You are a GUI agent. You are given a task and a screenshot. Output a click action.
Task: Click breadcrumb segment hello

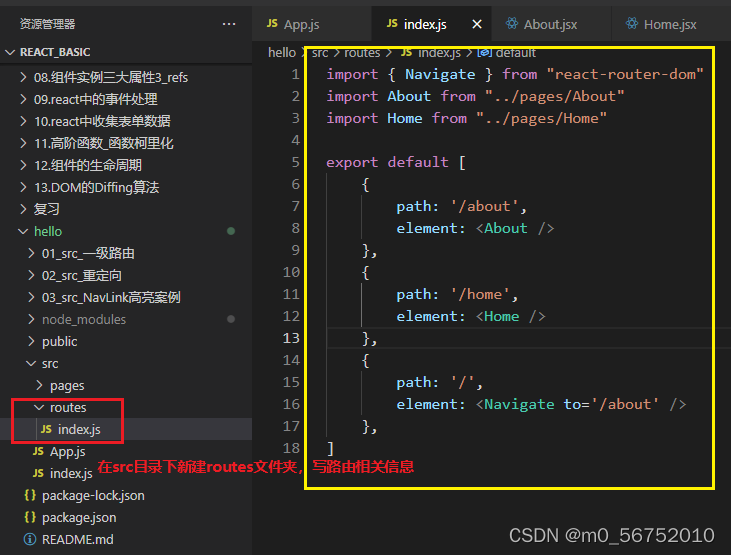(282, 53)
